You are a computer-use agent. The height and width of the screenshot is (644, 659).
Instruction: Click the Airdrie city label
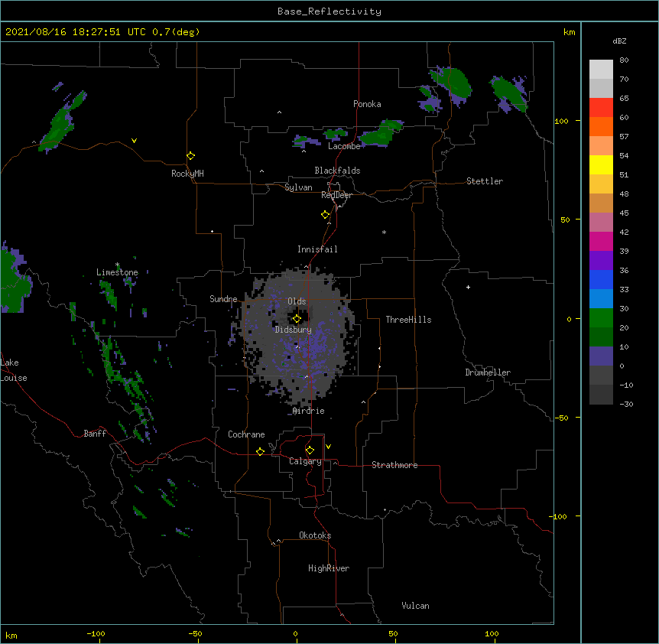[x=309, y=411]
